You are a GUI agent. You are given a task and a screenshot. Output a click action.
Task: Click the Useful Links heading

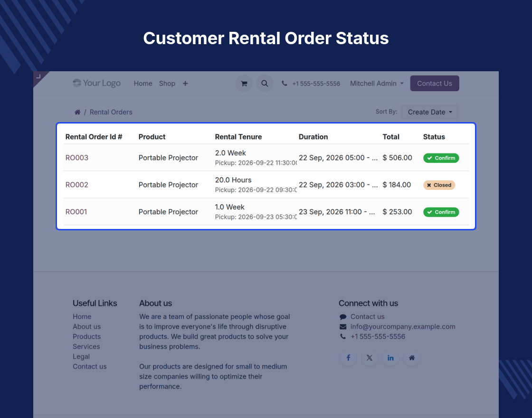(x=95, y=304)
